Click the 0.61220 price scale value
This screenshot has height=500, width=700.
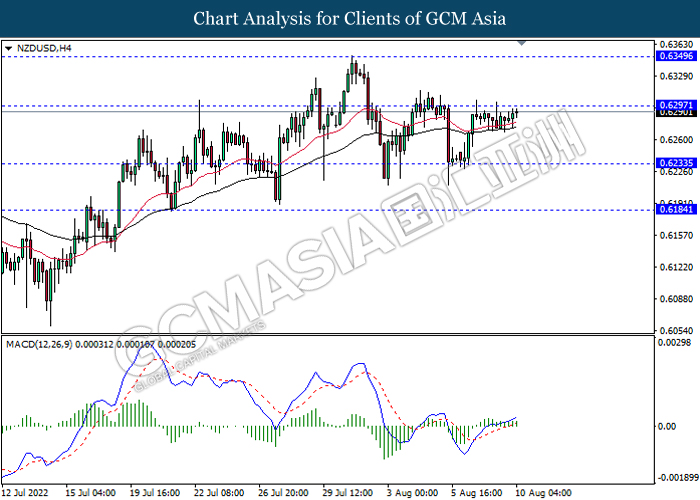click(677, 267)
